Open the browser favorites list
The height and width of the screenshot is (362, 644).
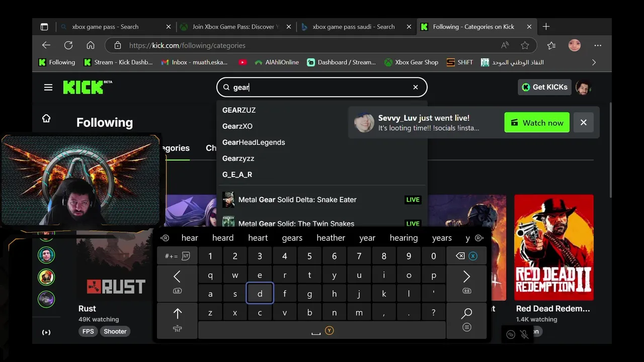(551, 45)
